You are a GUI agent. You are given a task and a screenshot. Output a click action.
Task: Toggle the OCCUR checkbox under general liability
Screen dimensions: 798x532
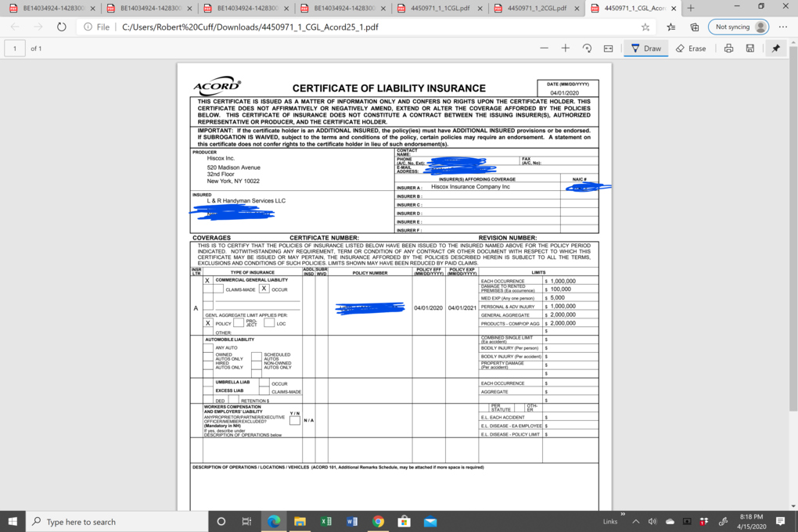pos(264,289)
